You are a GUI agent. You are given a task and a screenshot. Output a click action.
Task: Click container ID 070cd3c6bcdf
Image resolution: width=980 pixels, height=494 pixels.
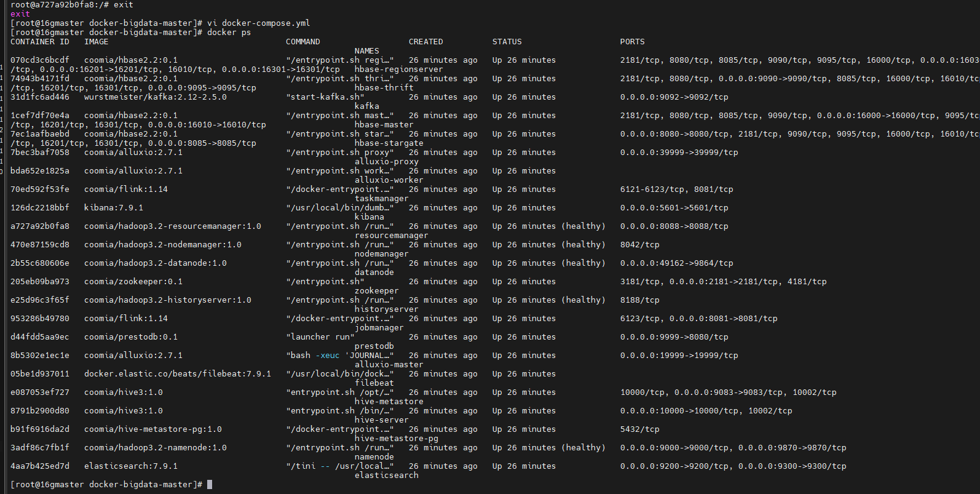pos(40,60)
